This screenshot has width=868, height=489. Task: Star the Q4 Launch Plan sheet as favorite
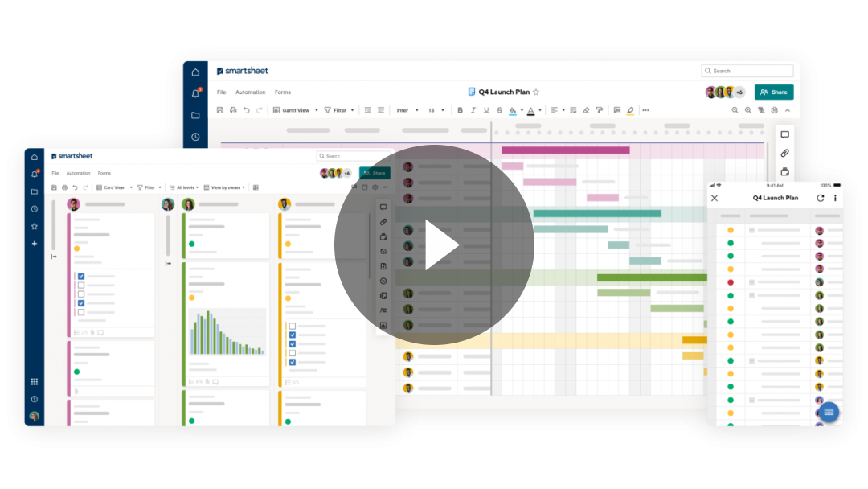[536, 92]
